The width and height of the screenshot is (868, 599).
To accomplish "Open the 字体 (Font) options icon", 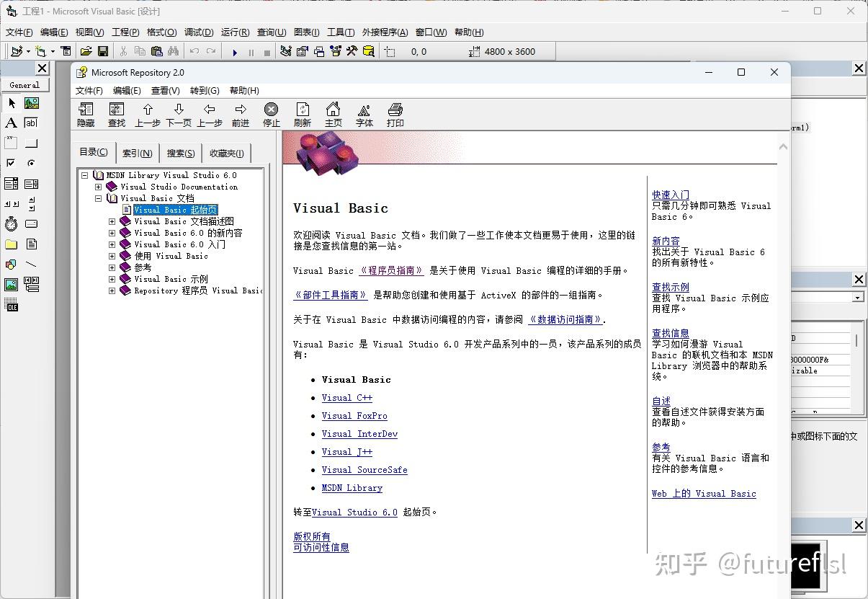I will pyautogui.click(x=364, y=109).
